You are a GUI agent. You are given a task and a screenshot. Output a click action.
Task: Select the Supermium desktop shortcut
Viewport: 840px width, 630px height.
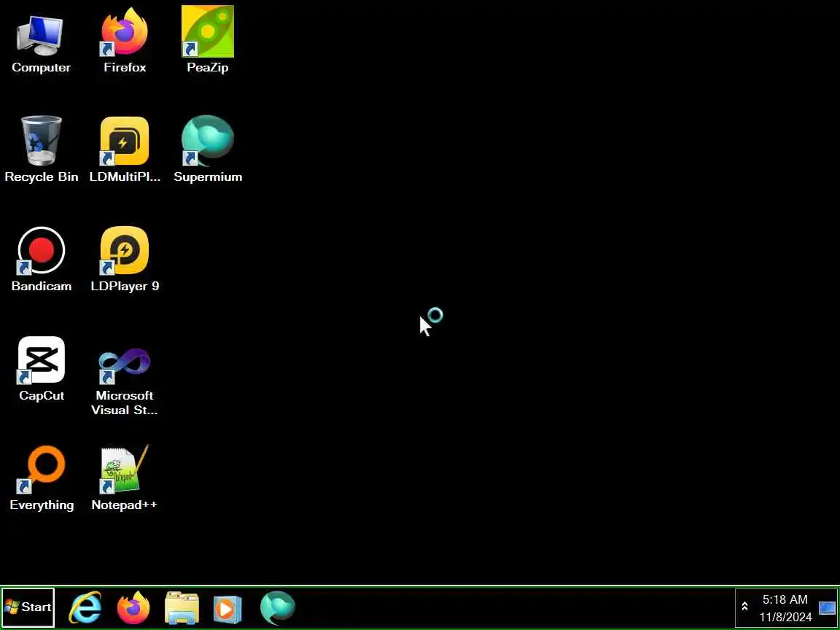[207, 150]
